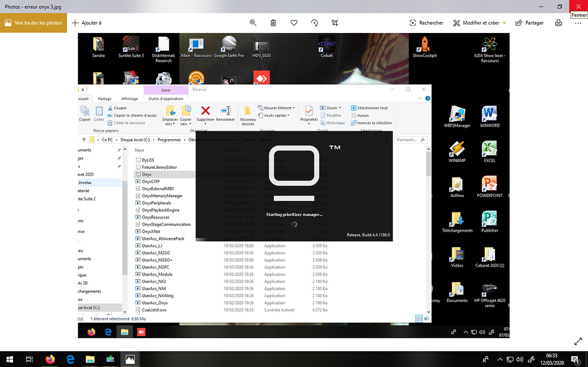Viewport: 588px width, 367px height.
Task: Select Photos app on the taskbar
Action: point(130,360)
